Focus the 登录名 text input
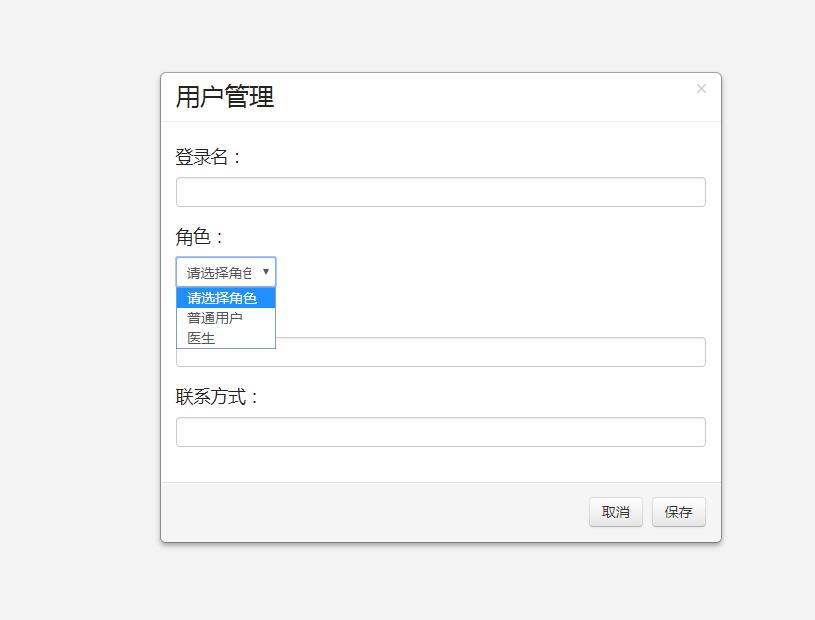The height and width of the screenshot is (620, 815). tap(441, 192)
